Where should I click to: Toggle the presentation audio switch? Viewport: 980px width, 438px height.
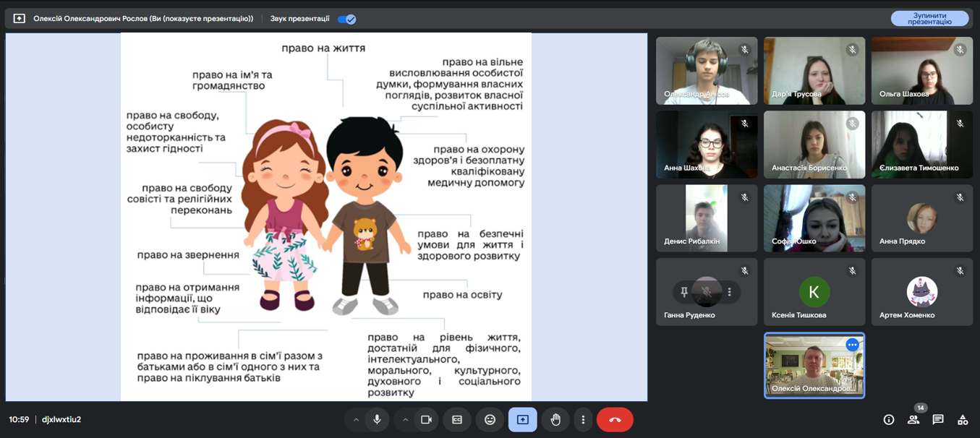click(x=346, y=19)
